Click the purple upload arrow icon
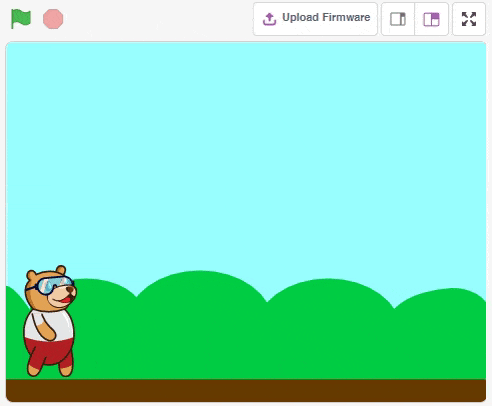 [269, 19]
